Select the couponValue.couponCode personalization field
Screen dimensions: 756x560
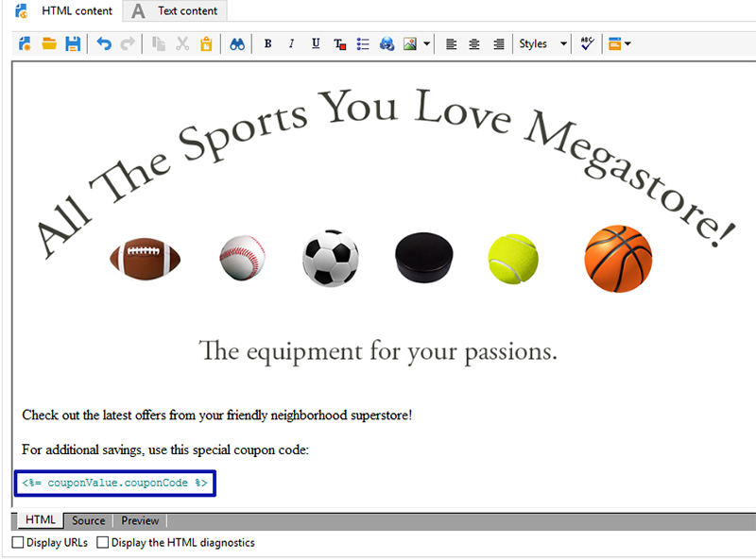coord(114,483)
